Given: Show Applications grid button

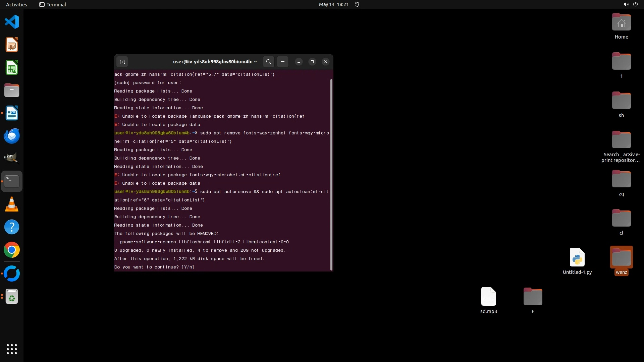Looking at the screenshot, I should pos(12,349).
